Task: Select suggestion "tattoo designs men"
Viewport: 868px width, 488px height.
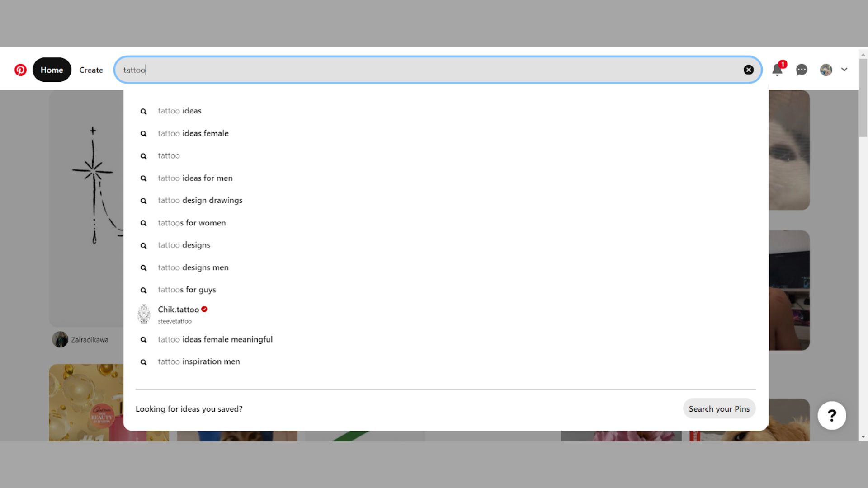Action: point(193,267)
